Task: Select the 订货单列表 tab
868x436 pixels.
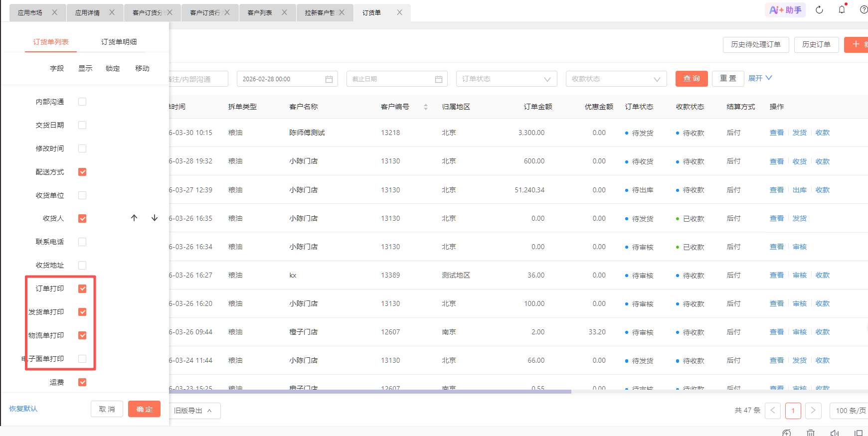Action: 51,42
